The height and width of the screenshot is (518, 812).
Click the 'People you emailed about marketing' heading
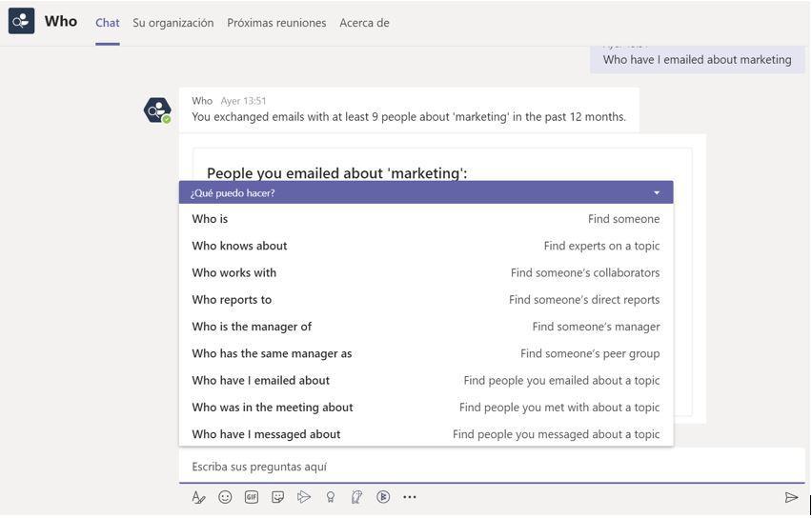coord(337,173)
